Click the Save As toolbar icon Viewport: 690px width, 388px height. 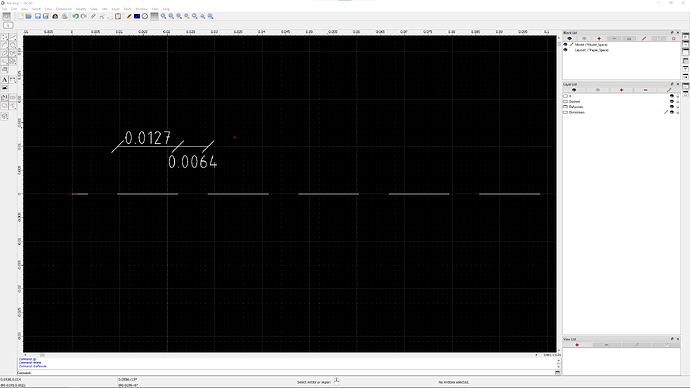pos(46,16)
